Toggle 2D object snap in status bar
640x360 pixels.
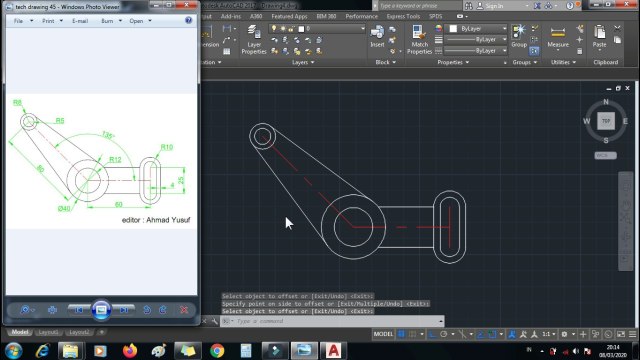[x=492, y=334]
